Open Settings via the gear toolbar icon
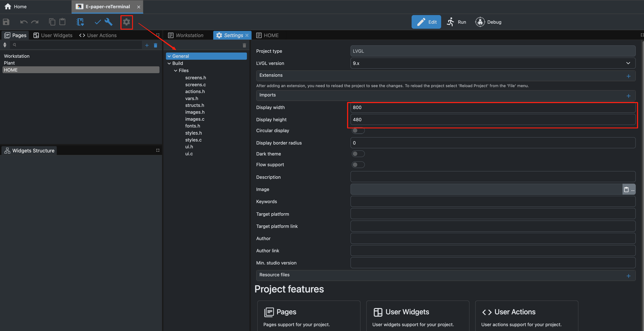This screenshot has width=644, height=331. pyautogui.click(x=127, y=22)
